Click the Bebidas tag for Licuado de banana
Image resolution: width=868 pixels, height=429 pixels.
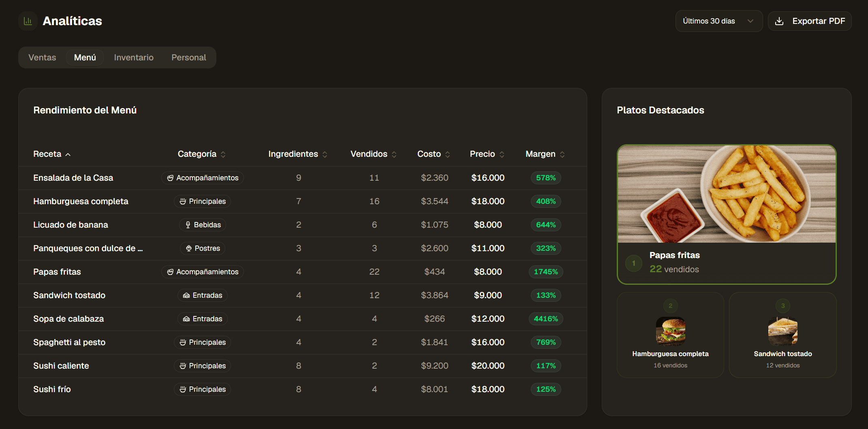203,225
